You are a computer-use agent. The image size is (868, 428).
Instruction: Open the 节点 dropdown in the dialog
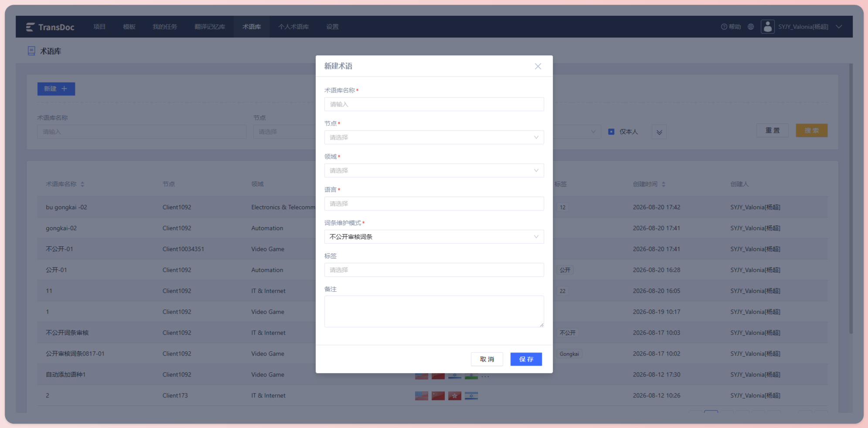(434, 137)
